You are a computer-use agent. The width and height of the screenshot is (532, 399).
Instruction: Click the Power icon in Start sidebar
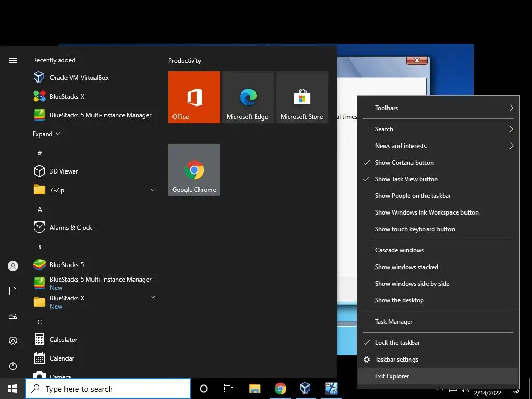(13, 366)
